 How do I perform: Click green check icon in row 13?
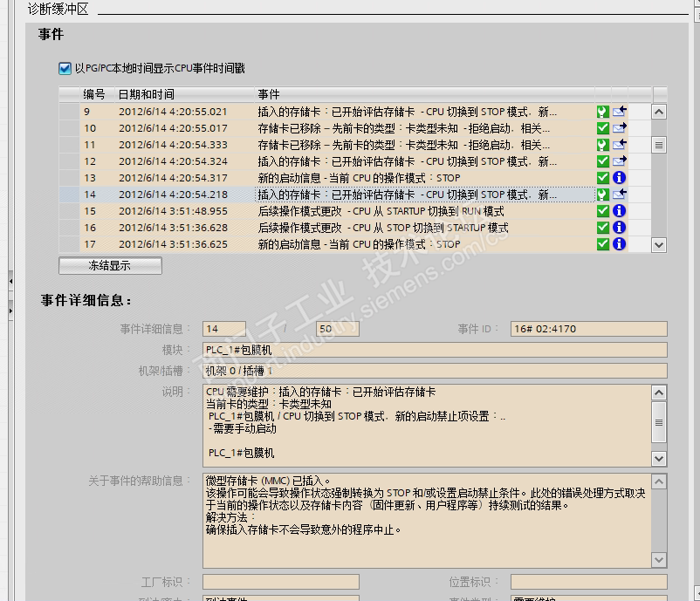point(602,178)
